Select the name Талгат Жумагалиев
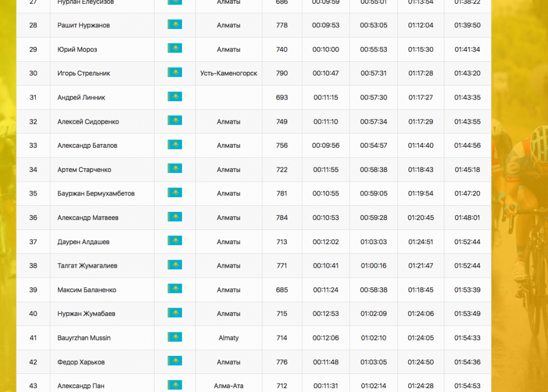This screenshot has height=392, width=548. click(87, 266)
